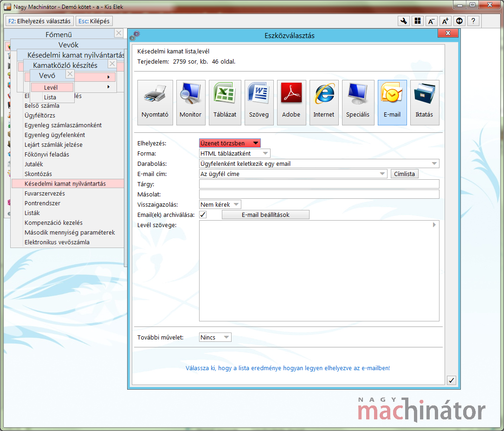Open the Elhelyezés dropdown
The image size is (504, 431).
point(230,143)
